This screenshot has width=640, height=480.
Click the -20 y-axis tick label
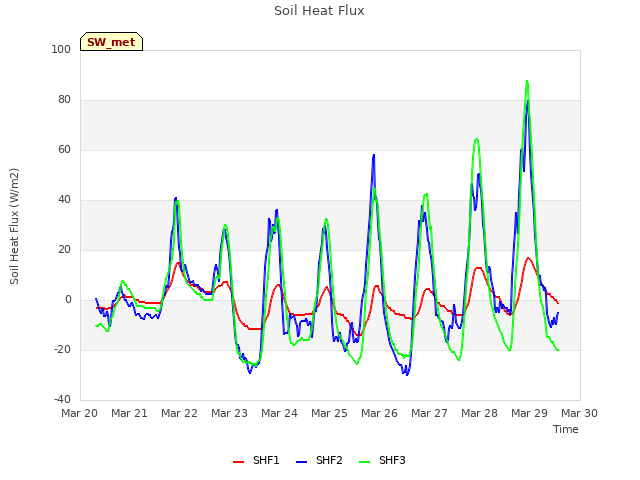[62, 350]
